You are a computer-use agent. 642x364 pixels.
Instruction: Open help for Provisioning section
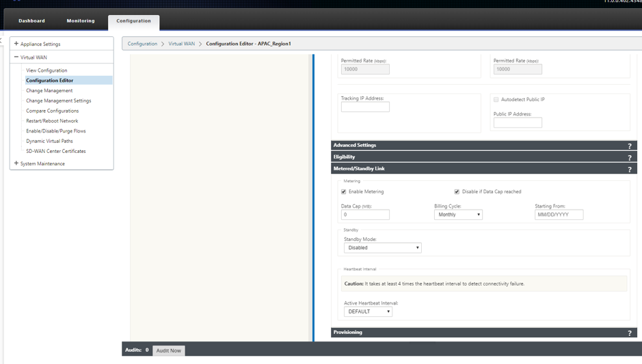pyautogui.click(x=630, y=333)
